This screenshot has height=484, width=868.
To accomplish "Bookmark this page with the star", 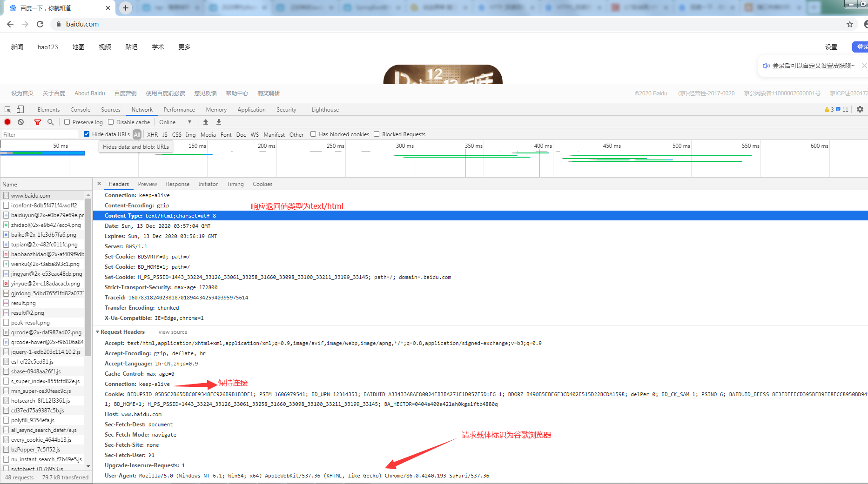I will [850, 24].
